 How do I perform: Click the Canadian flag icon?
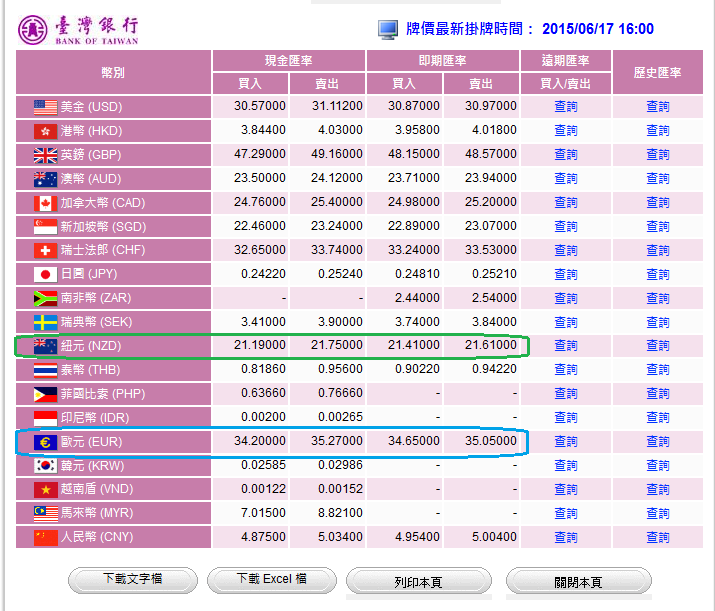click(x=45, y=203)
